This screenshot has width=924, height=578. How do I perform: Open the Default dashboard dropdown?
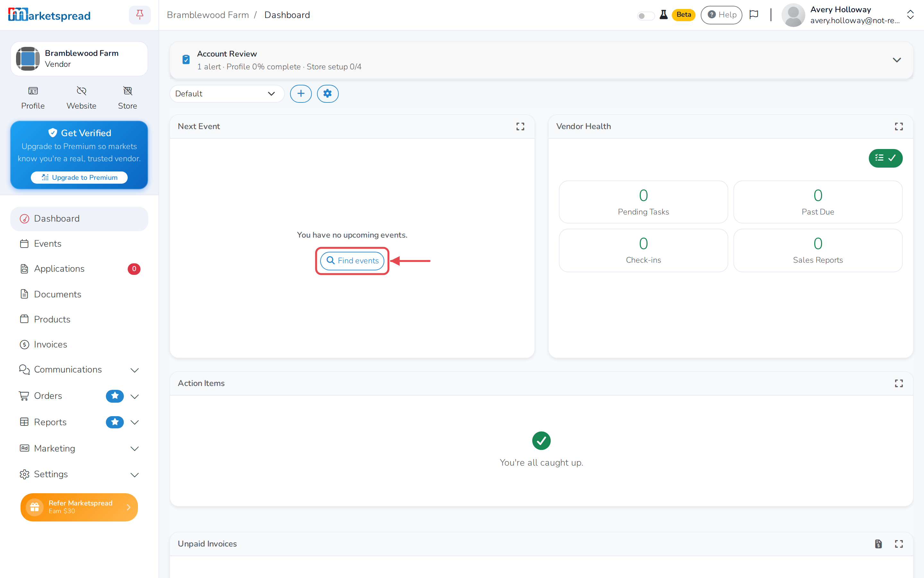[x=227, y=94]
